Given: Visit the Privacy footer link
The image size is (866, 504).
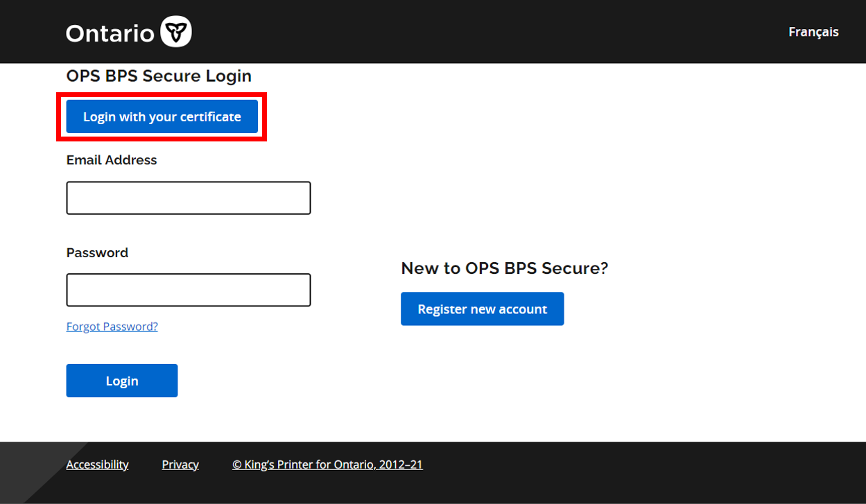Looking at the screenshot, I should coord(180,464).
